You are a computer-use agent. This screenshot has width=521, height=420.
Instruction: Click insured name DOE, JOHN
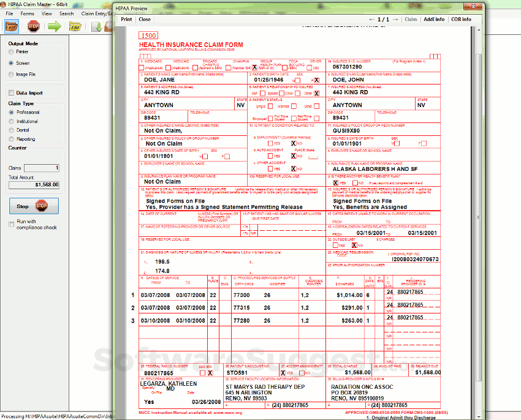point(348,80)
